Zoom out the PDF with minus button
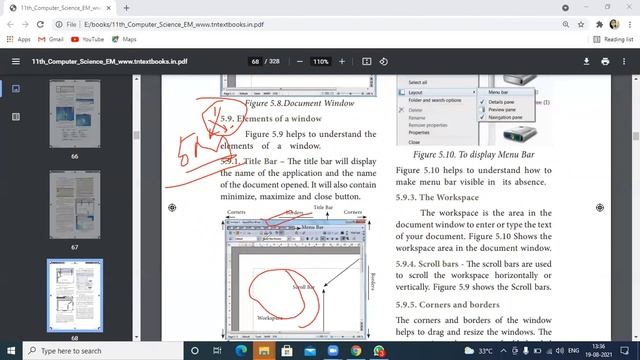640x360 pixels. [300, 62]
